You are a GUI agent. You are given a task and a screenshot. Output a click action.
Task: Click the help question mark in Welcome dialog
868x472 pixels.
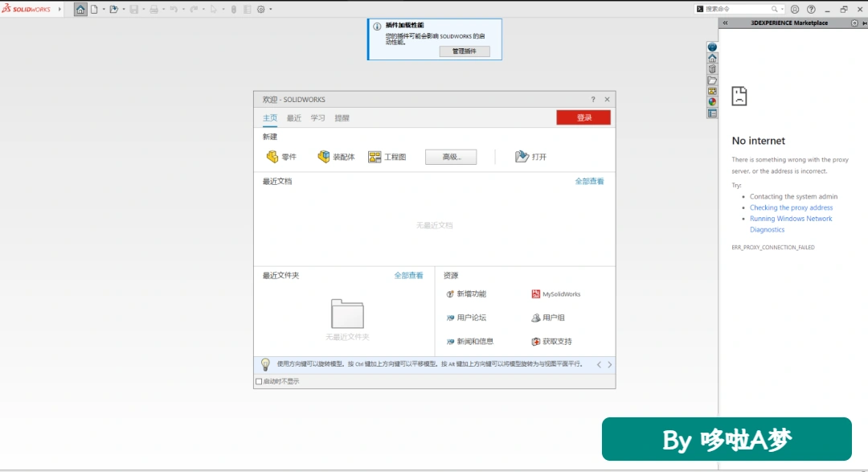pos(593,100)
